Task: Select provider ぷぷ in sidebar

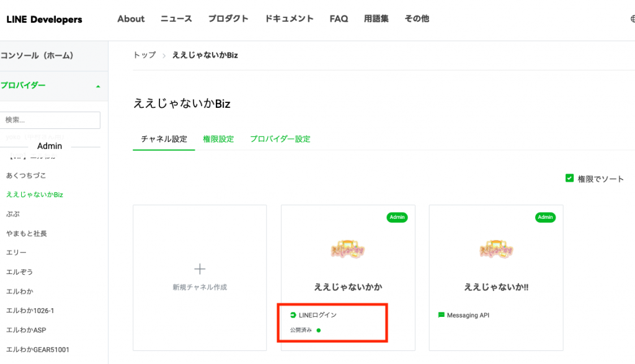Action: (x=13, y=214)
